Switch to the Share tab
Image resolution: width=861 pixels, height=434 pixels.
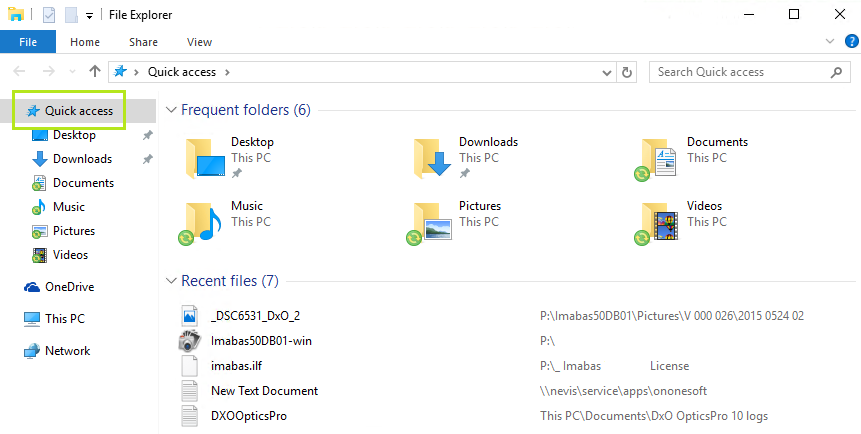(x=143, y=42)
